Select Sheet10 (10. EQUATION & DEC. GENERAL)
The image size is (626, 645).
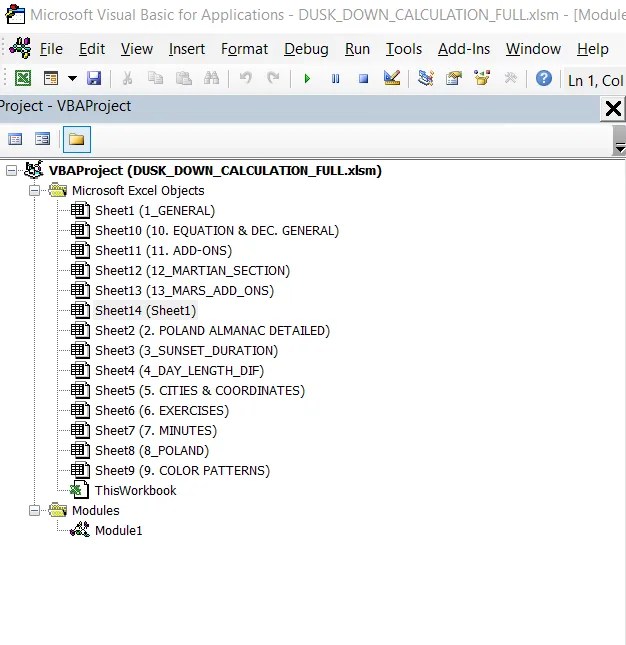coord(217,231)
